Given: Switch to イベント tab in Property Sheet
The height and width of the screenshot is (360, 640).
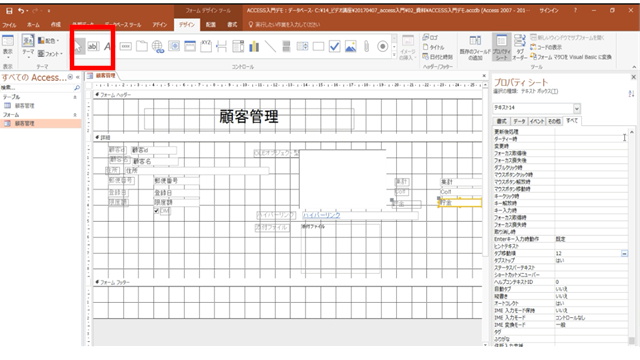Looking at the screenshot, I should click(x=536, y=121).
